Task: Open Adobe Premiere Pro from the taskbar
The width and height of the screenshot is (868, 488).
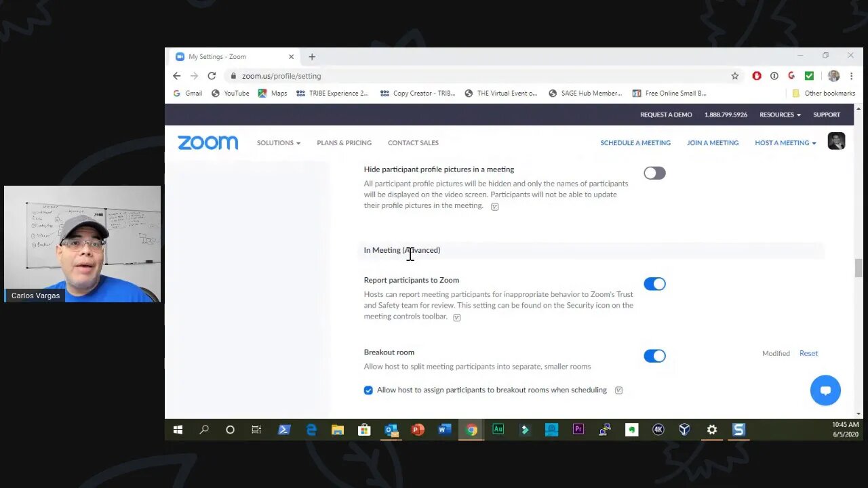Action: click(578, 430)
